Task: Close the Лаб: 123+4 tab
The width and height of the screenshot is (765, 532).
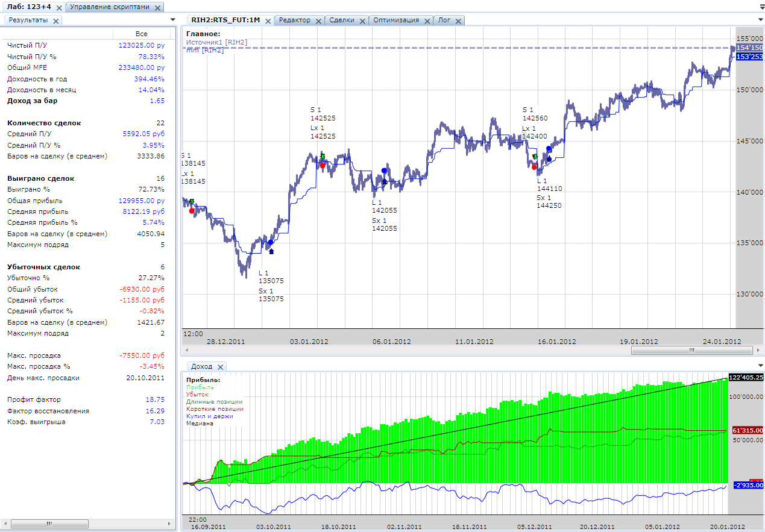Action: point(58,8)
